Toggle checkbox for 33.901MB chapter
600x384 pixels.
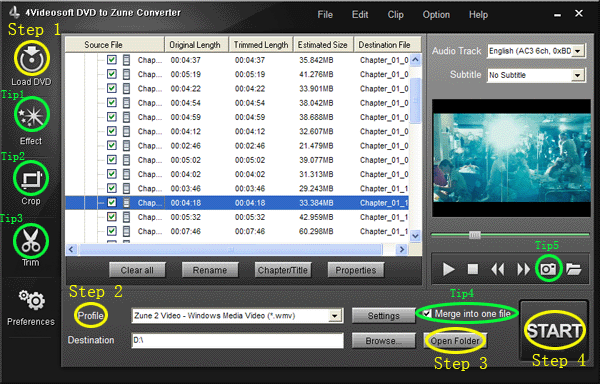(x=112, y=88)
